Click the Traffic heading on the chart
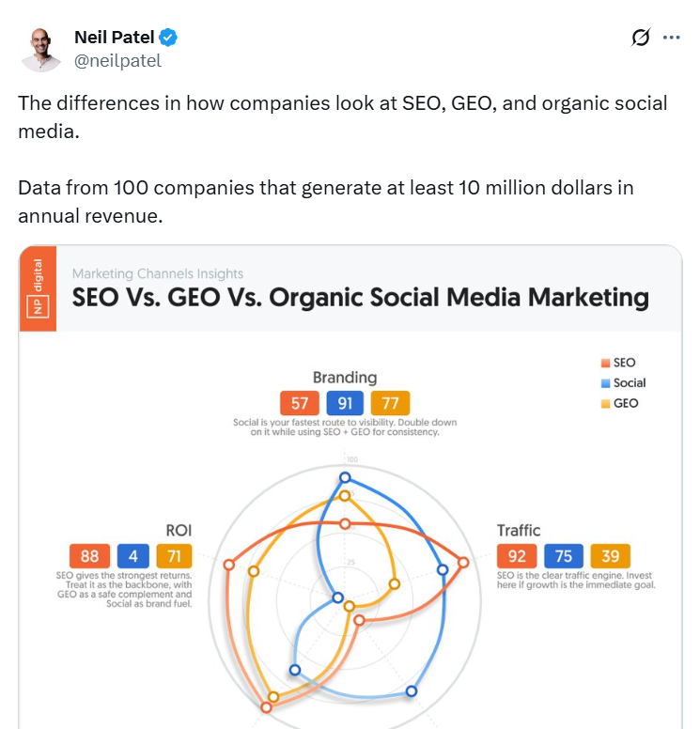 [519, 531]
